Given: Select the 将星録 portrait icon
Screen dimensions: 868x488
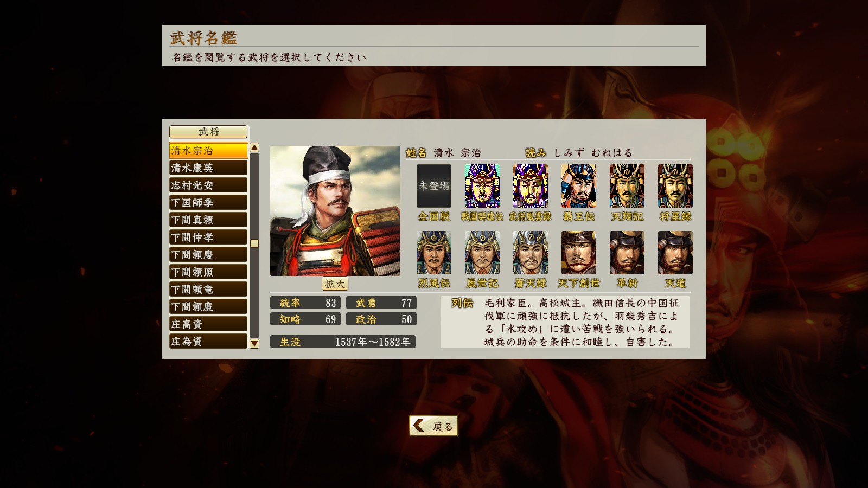Looking at the screenshot, I should 675,186.
